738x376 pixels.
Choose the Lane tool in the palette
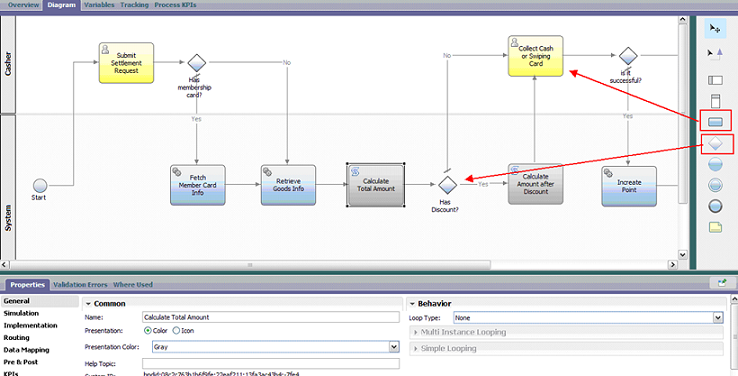click(715, 80)
